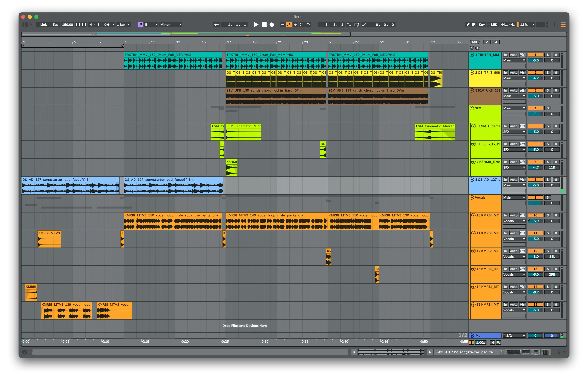Click the lock envelopes padlock icon
This screenshot has width=588, height=383.
pos(496,41)
